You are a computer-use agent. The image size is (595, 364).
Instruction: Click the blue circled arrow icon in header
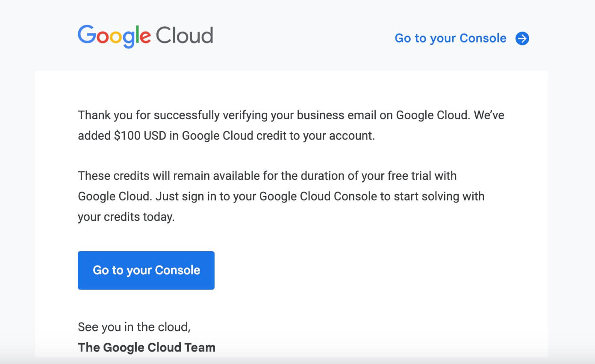pos(522,38)
